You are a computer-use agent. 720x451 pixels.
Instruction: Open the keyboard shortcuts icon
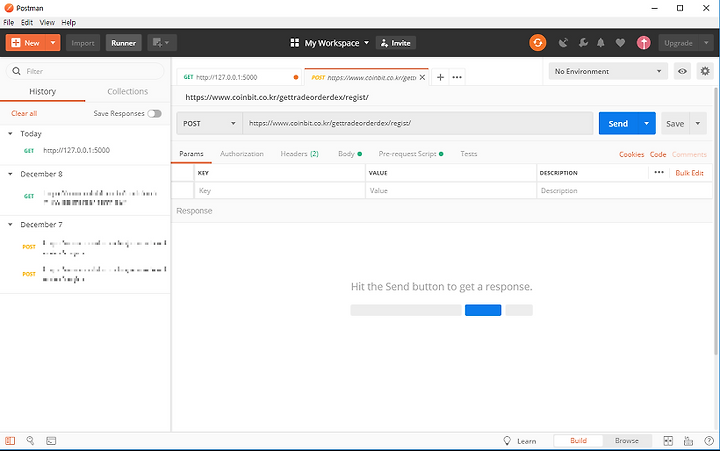coord(688,441)
